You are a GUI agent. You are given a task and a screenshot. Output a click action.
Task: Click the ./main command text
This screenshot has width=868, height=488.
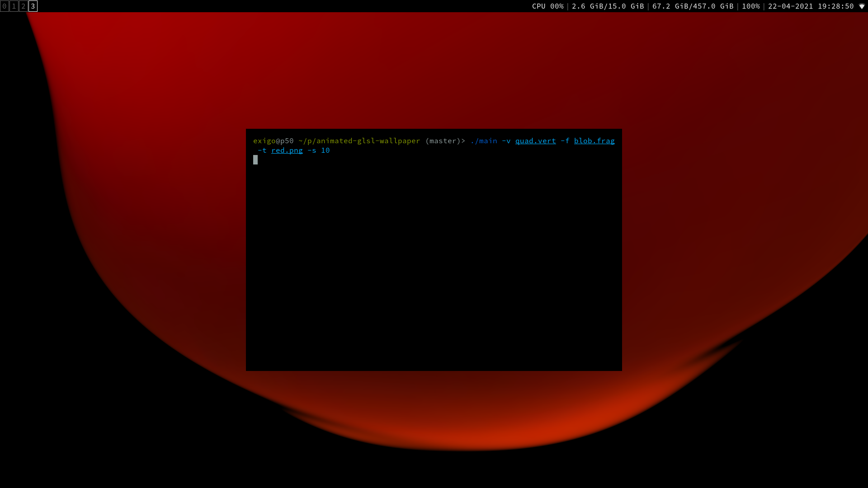[x=483, y=141]
